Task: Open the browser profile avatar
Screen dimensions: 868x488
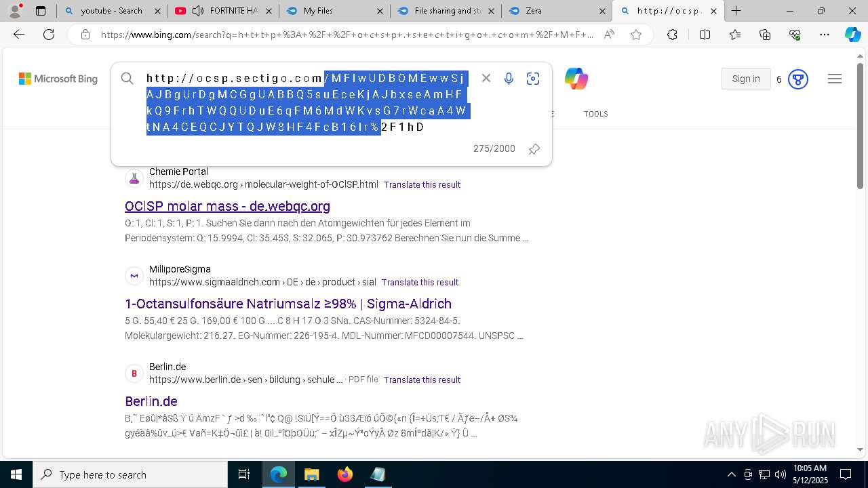Action: point(14,11)
